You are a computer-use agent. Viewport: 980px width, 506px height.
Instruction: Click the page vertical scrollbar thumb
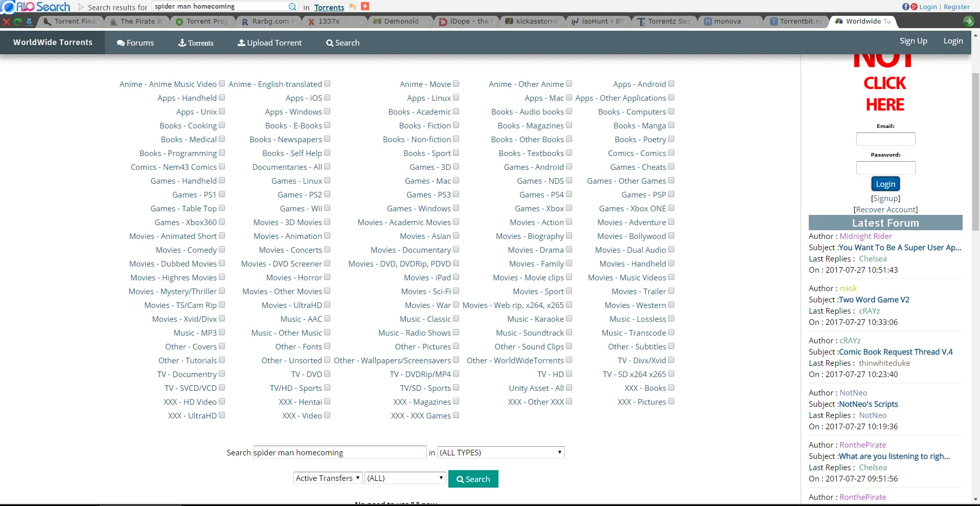(975, 151)
